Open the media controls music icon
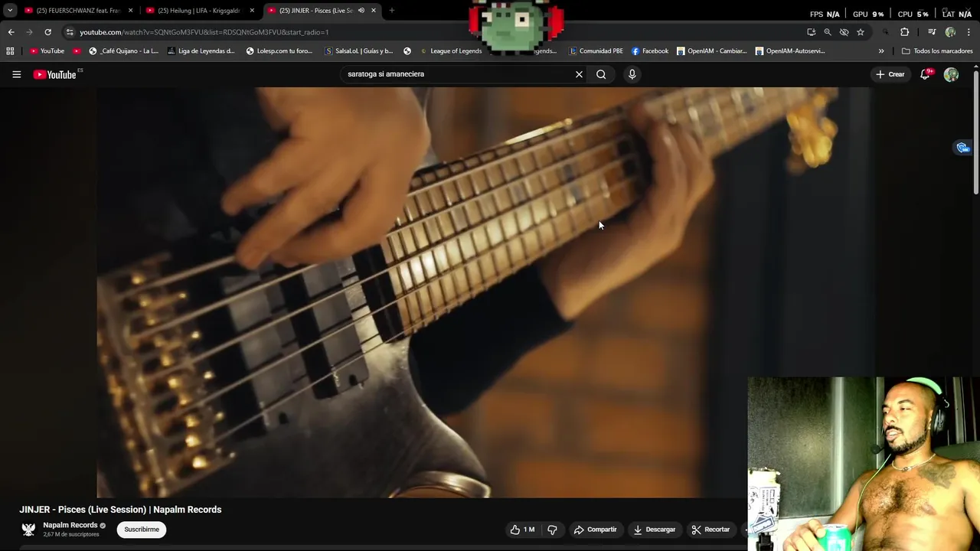Image resolution: width=980 pixels, height=551 pixels. tap(932, 32)
